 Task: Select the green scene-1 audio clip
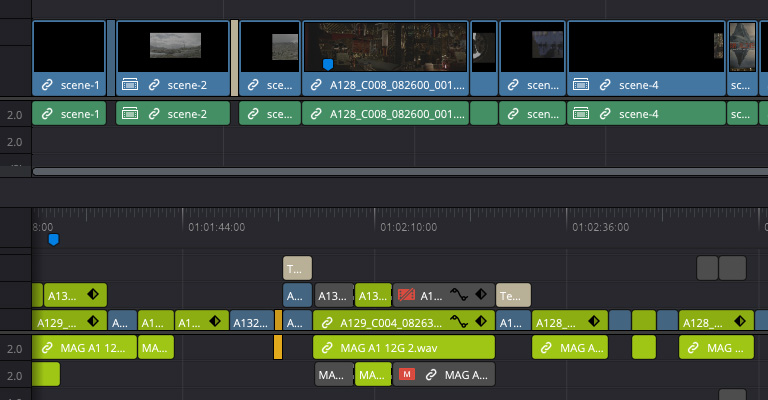coord(69,114)
